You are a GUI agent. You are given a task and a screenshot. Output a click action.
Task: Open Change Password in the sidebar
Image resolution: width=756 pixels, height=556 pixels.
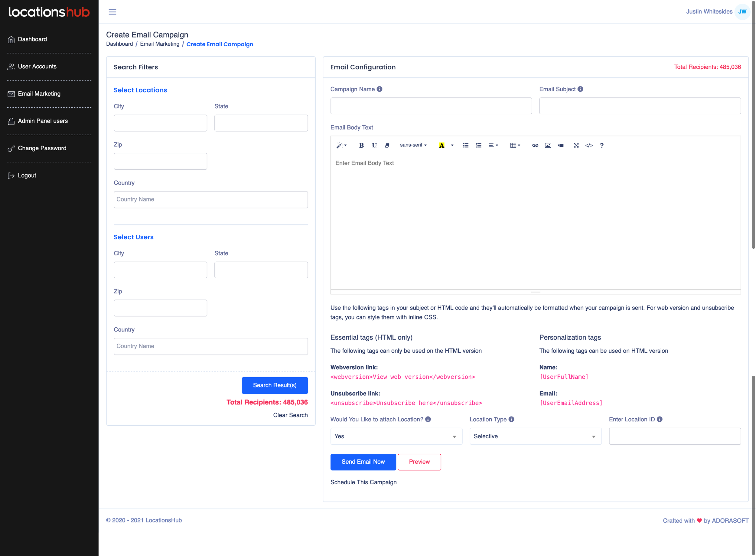click(42, 149)
